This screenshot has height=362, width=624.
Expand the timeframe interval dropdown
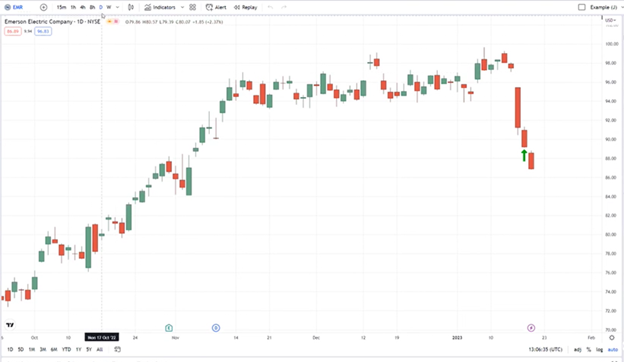(117, 7)
